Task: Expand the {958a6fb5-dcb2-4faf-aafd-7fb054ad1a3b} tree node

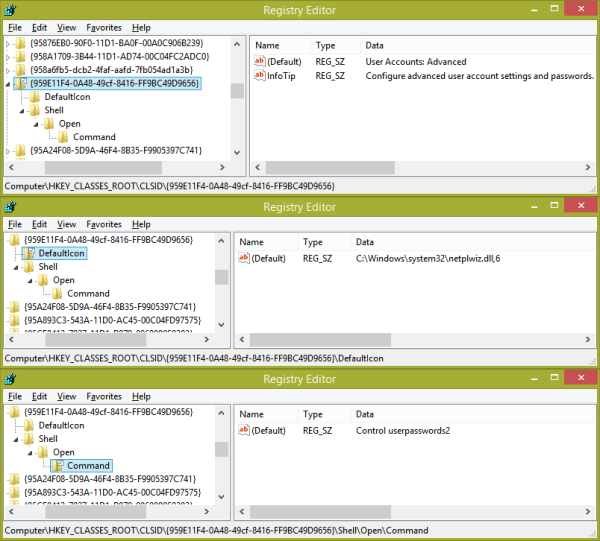Action: click(x=9, y=70)
